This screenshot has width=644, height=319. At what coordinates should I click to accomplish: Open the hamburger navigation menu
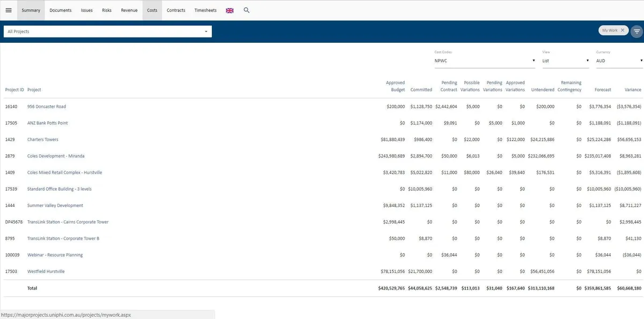(8, 10)
